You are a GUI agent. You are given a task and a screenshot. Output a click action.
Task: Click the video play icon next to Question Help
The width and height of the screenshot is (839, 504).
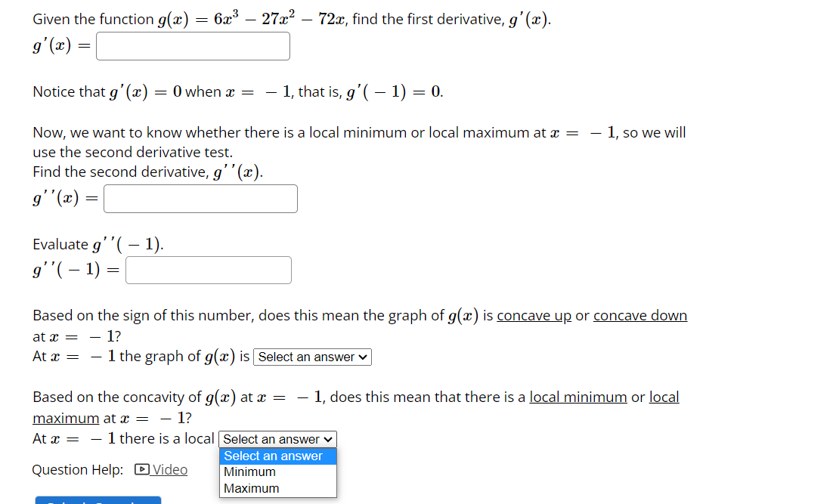pyautogui.click(x=141, y=469)
